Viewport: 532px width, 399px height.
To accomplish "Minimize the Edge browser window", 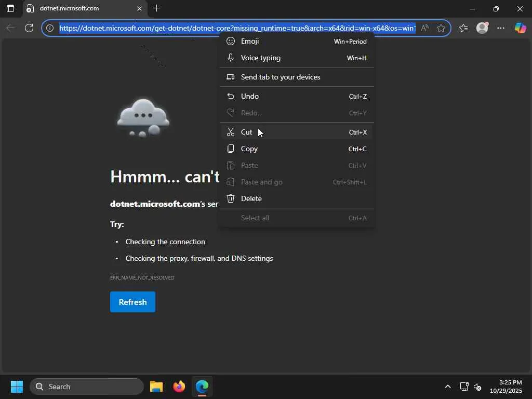I will [x=472, y=8].
